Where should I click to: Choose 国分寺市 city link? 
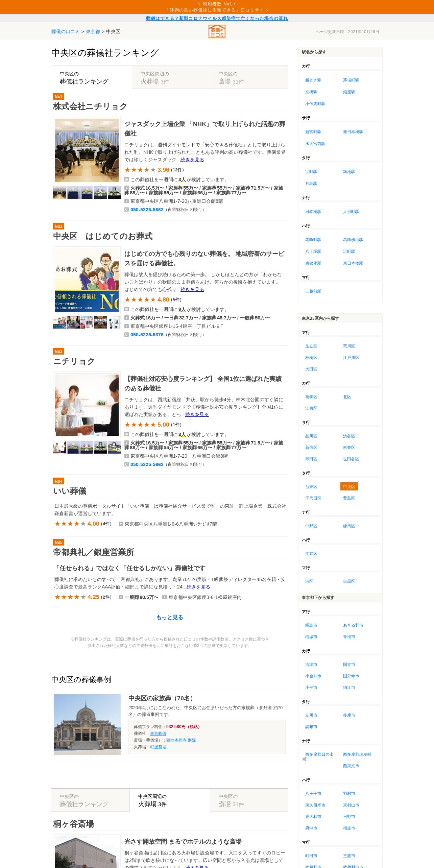[x=351, y=676]
